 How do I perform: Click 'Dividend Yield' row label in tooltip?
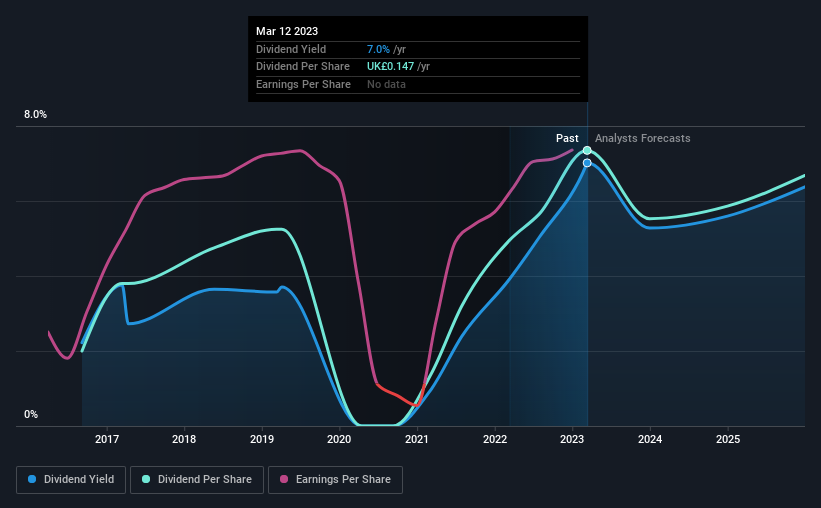pyautogui.click(x=291, y=49)
